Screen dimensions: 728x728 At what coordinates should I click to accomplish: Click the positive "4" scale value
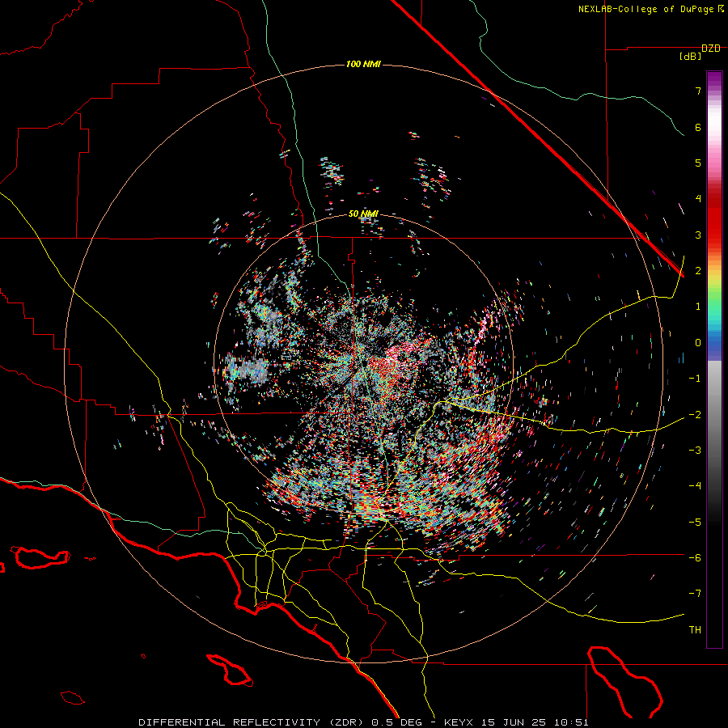(x=698, y=199)
